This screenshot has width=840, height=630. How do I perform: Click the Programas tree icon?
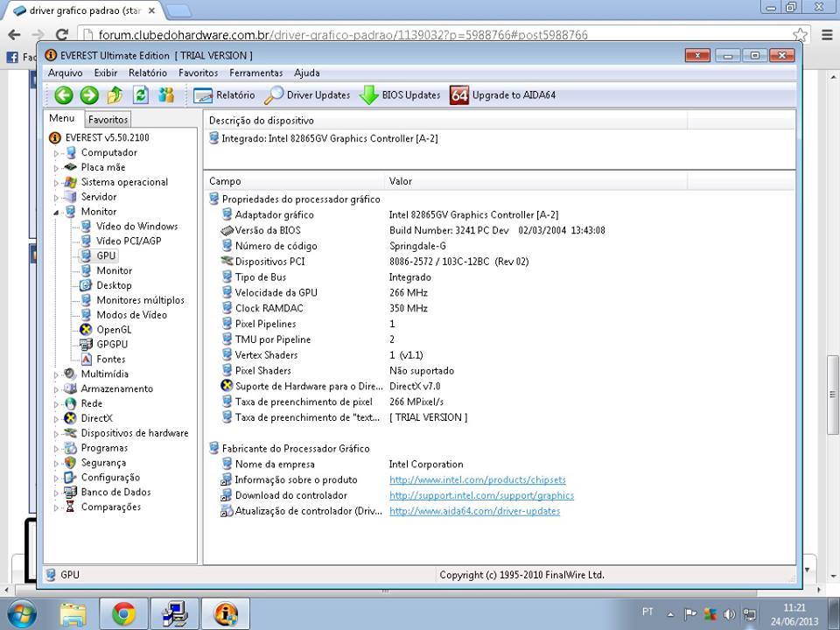pyautogui.click(x=70, y=448)
